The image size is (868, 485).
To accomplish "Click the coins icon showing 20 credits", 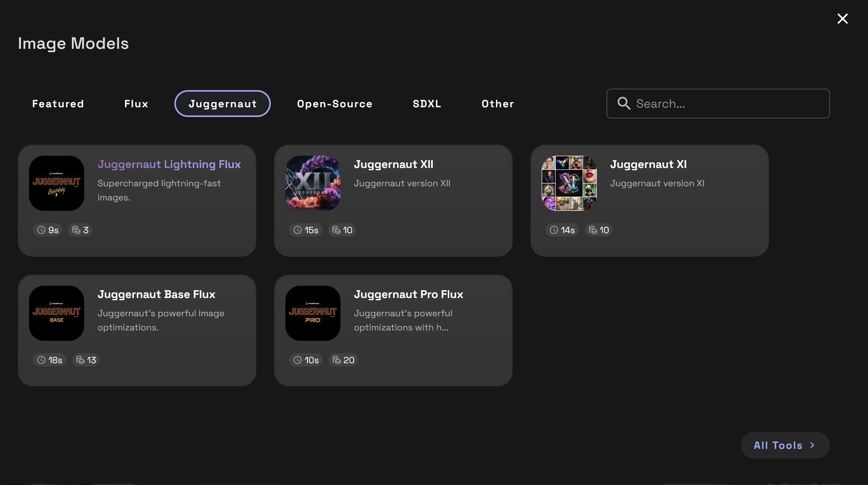I will [337, 360].
